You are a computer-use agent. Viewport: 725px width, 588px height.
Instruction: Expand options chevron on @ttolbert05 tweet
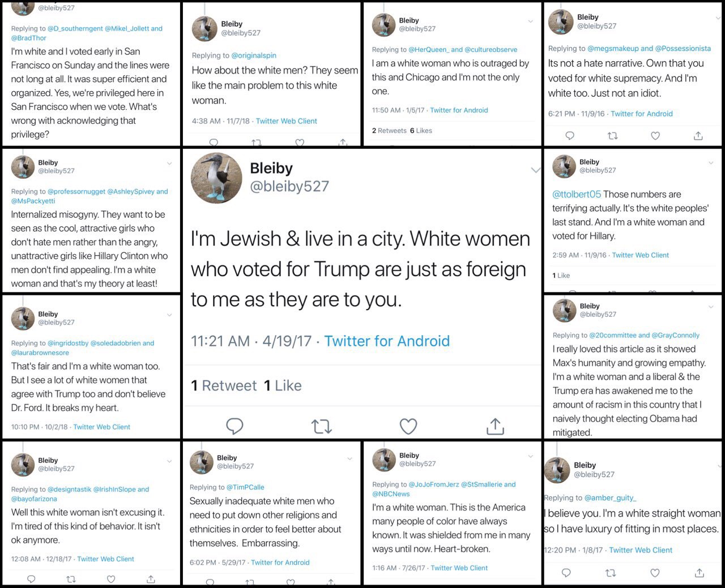click(711, 162)
